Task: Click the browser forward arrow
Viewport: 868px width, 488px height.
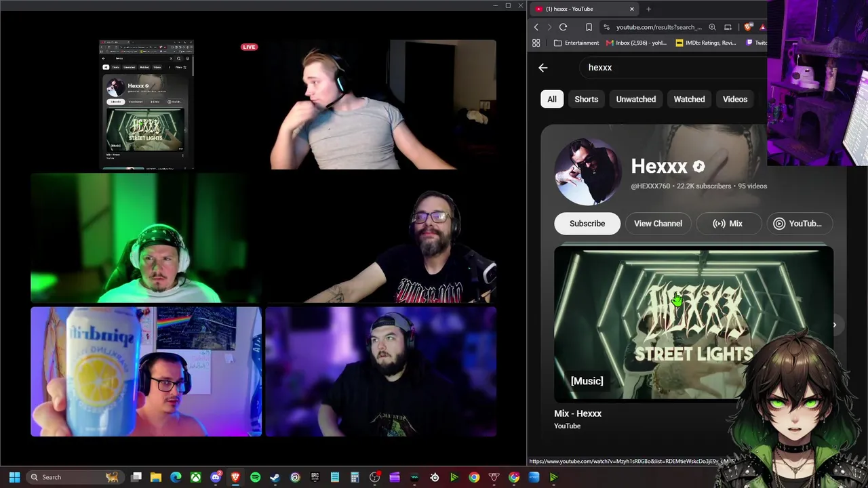Action: [x=549, y=27]
